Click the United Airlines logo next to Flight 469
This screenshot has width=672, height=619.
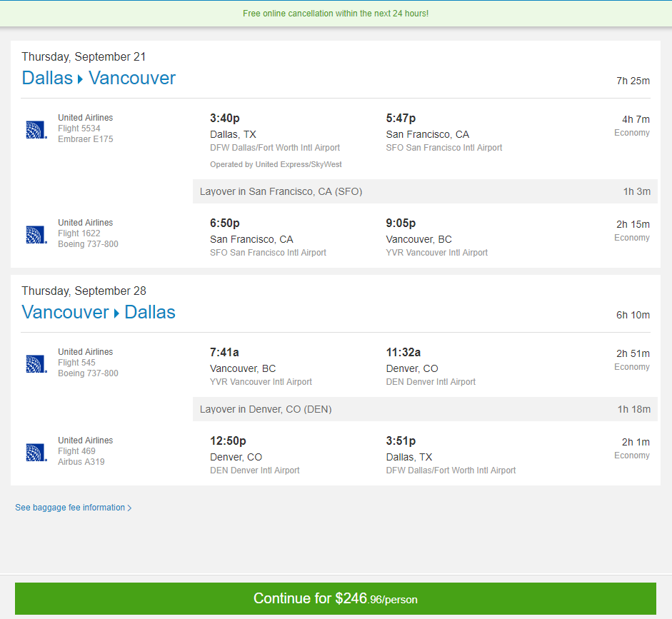click(x=36, y=451)
